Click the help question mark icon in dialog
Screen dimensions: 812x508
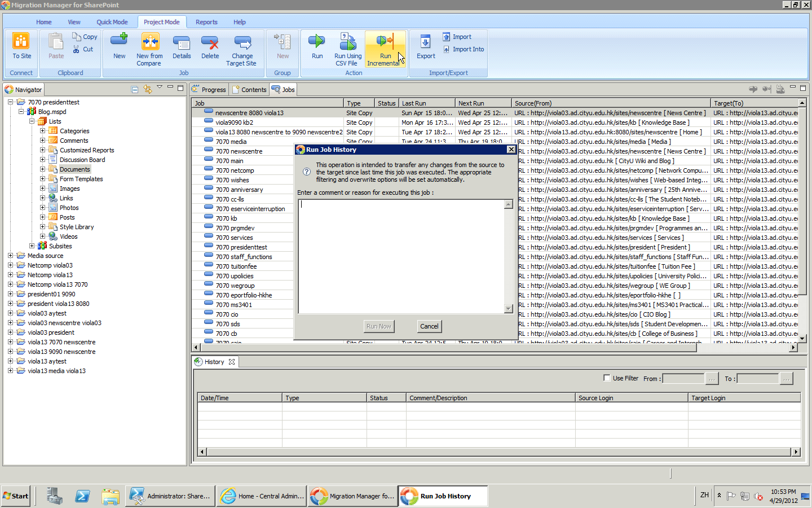(x=307, y=172)
